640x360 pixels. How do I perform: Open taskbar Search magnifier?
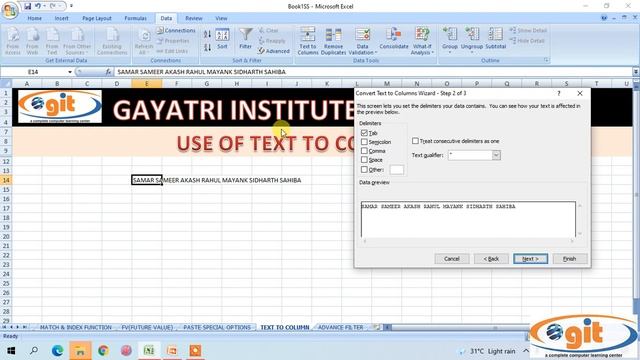point(34,351)
